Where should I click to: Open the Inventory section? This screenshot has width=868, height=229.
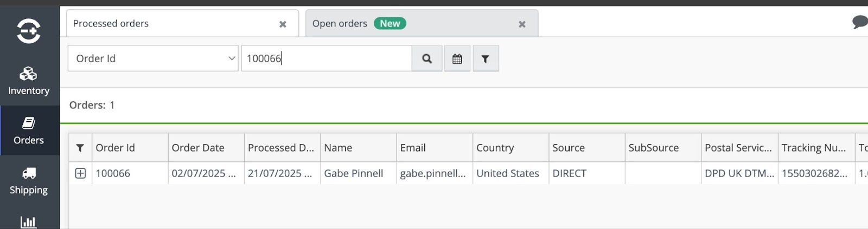tap(29, 81)
